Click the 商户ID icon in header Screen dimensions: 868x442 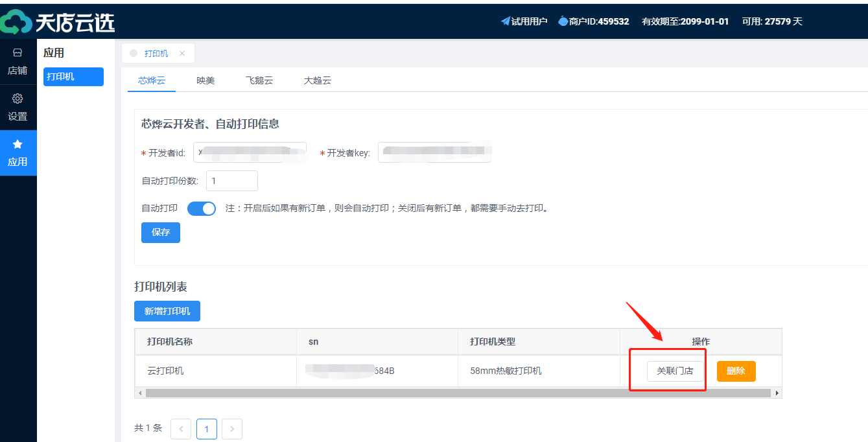[x=563, y=21]
